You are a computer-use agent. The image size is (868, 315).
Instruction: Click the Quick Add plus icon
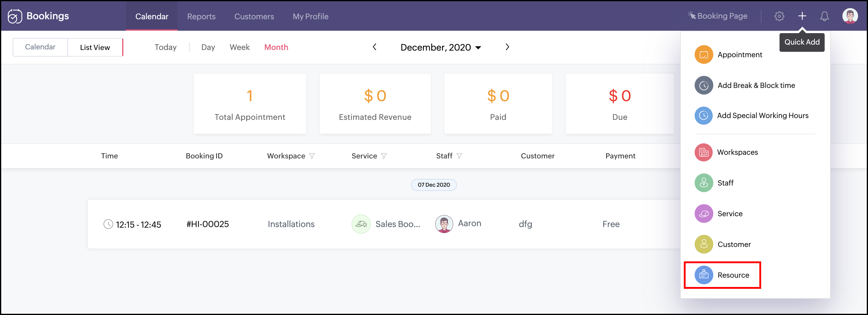(x=802, y=16)
